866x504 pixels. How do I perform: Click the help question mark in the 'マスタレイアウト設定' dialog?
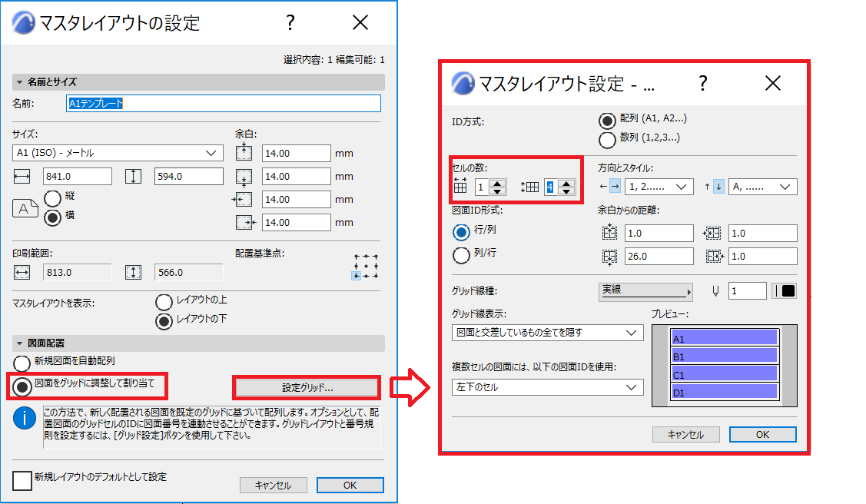702,83
